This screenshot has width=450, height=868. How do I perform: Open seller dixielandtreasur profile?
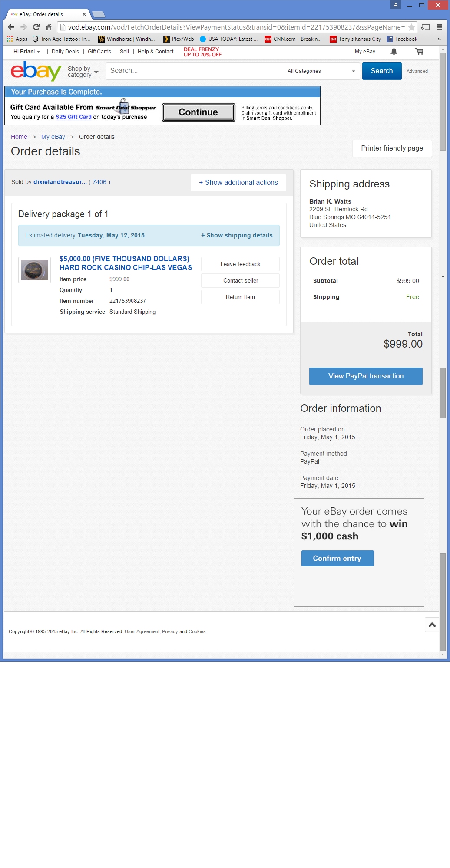pos(60,182)
